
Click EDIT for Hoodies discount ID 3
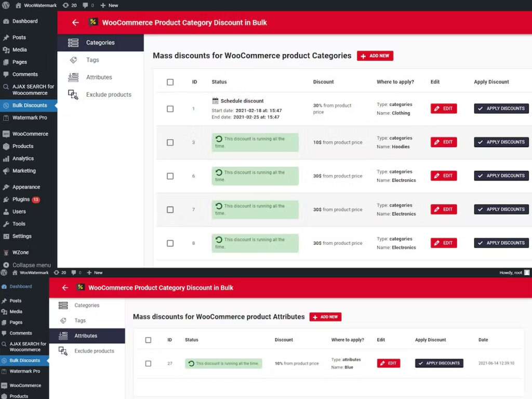tap(444, 142)
